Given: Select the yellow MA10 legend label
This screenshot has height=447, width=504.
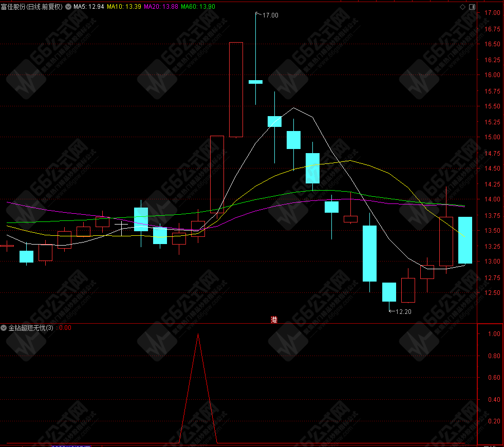Looking at the screenshot, I should 124,7.
